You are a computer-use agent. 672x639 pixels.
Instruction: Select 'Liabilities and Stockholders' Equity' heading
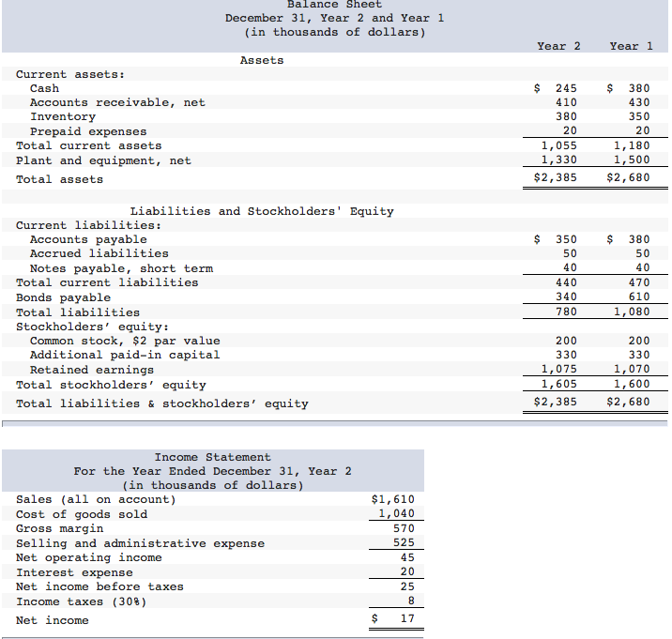point(262,211)
